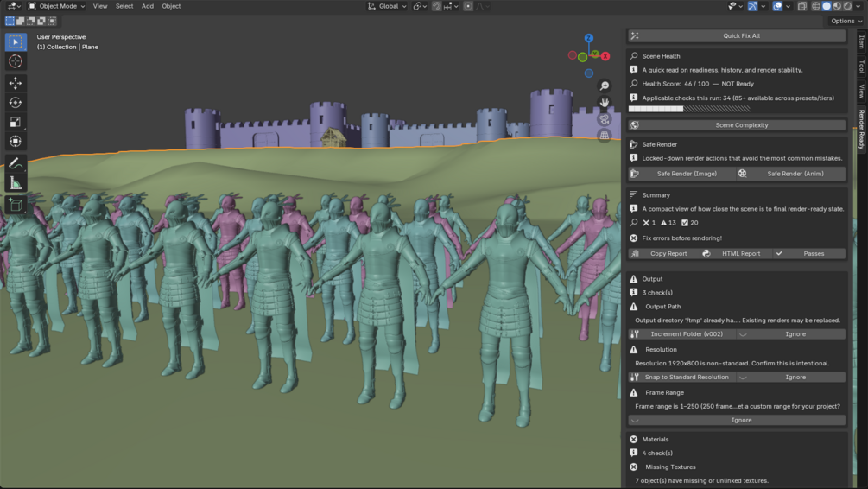The width and height of the screenshot is (868, 489).
Task: Start Safe Render (Anim)
Action: point(791,174)
